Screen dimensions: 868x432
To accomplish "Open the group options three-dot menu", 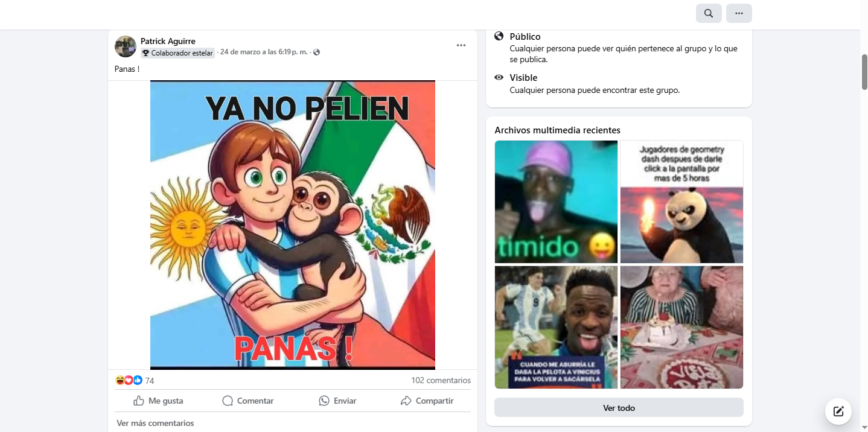I will [x=739, y=13].
